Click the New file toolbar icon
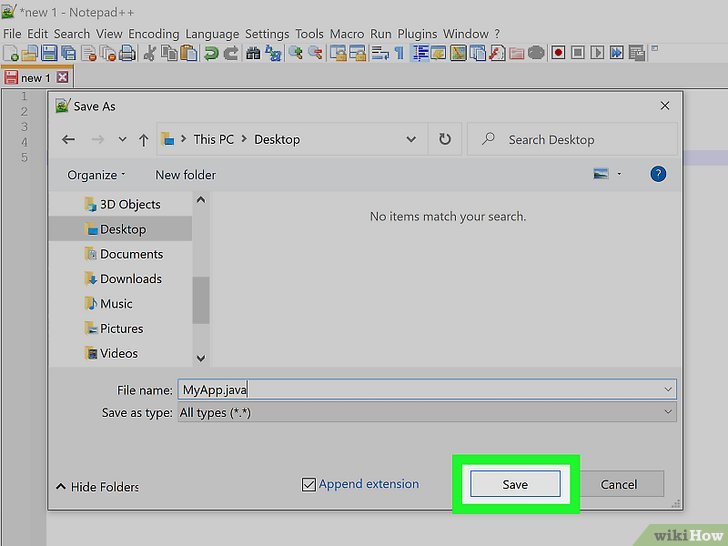 pos(10,53)
